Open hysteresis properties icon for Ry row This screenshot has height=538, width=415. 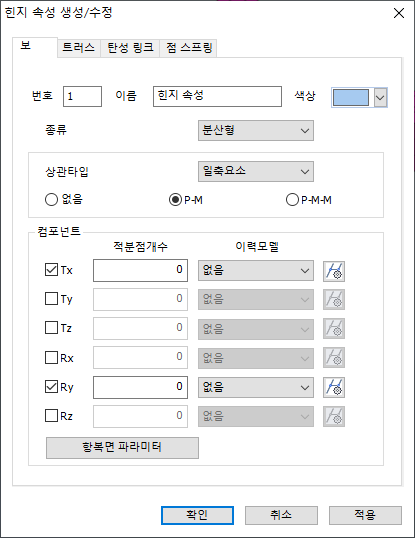pos(334,387)
